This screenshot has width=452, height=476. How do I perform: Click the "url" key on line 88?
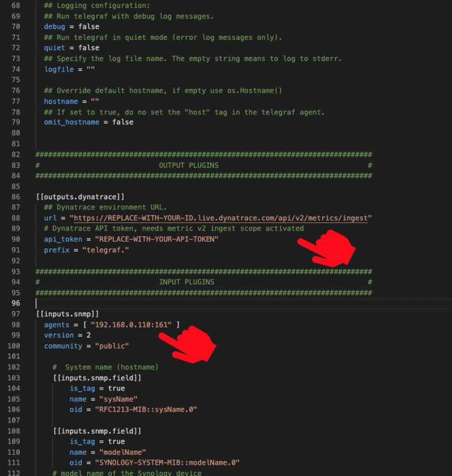[50, 218]
